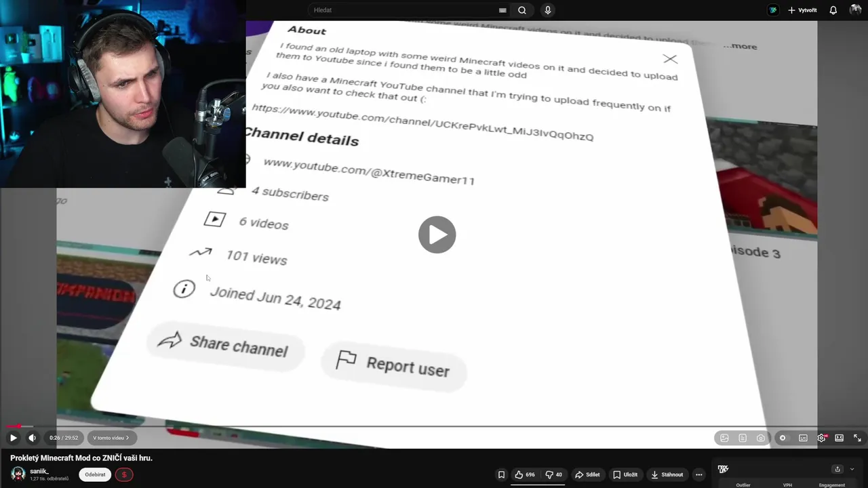Click the '0:26 / 29:52' time display

coord(63,438)
